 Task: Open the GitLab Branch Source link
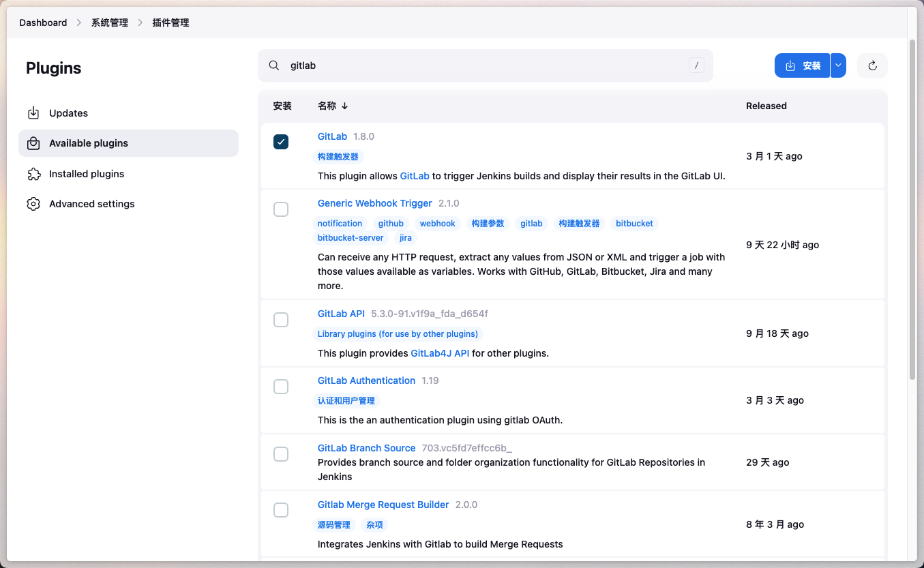pyautogui.click(x=366, y=448)
